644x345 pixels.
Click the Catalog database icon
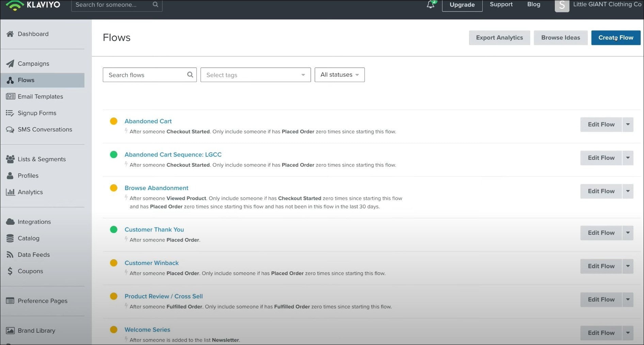(10, 238)
